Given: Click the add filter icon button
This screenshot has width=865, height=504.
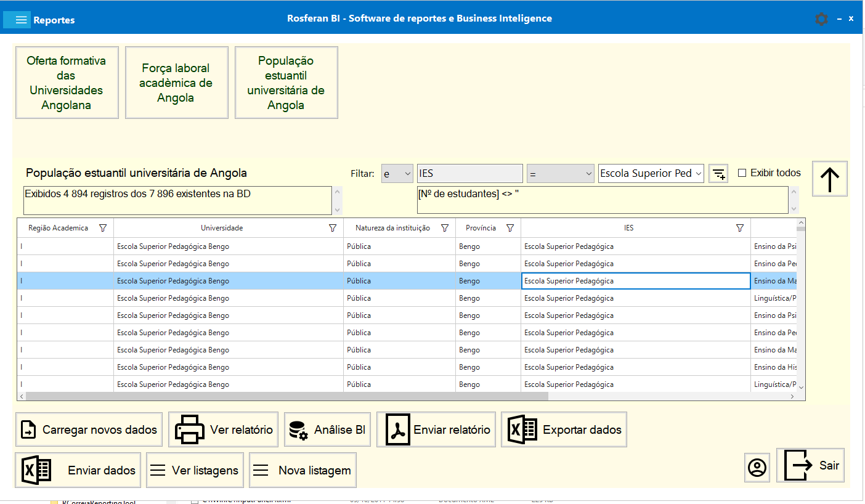Looking at the screenshot, I should 718,174.
